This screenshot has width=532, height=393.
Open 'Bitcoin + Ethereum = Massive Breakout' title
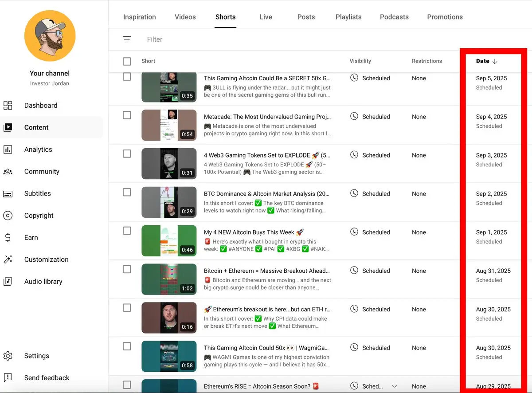(267, 271)
